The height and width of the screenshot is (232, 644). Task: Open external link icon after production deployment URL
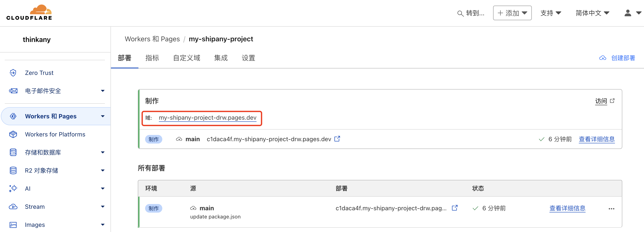[x=337, y=139]
